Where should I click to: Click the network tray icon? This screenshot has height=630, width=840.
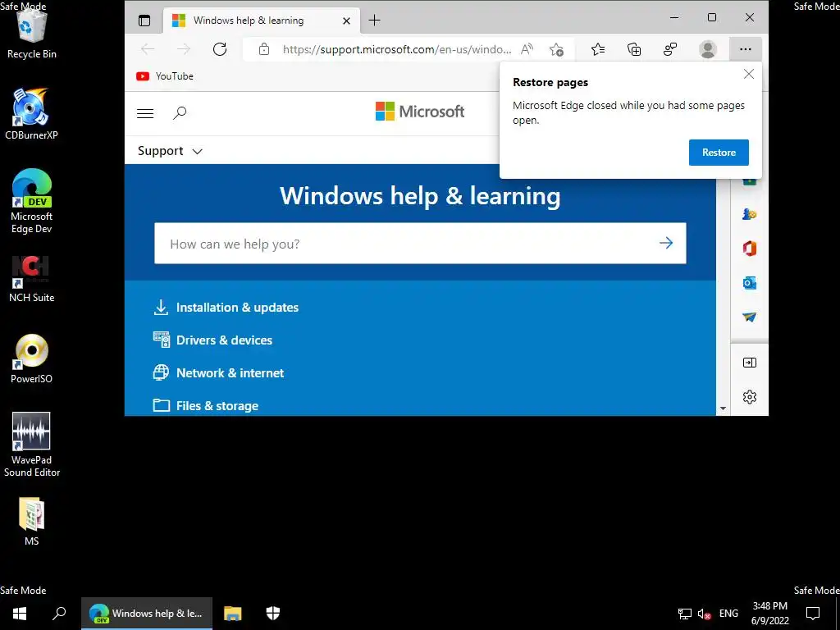684,614
